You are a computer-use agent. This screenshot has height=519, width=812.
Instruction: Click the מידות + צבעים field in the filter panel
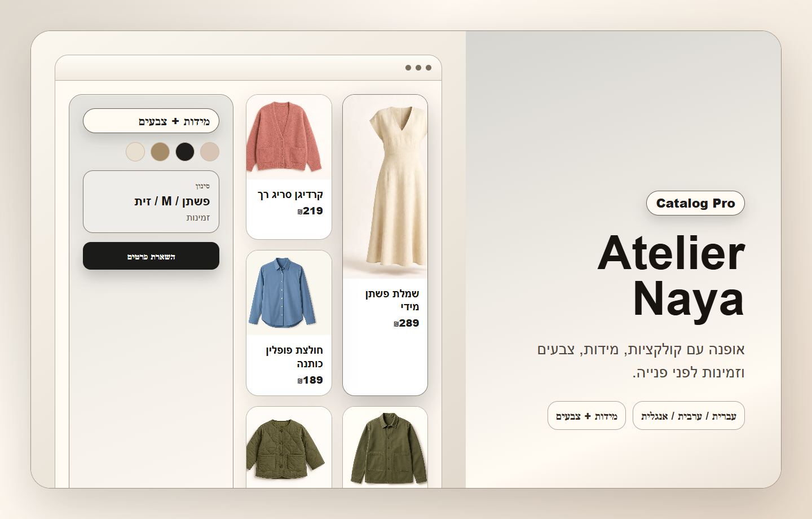151,121
